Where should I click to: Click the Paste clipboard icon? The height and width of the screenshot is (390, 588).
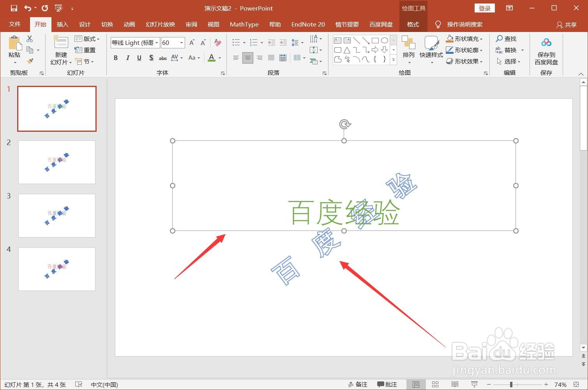(x=14, y=43)
